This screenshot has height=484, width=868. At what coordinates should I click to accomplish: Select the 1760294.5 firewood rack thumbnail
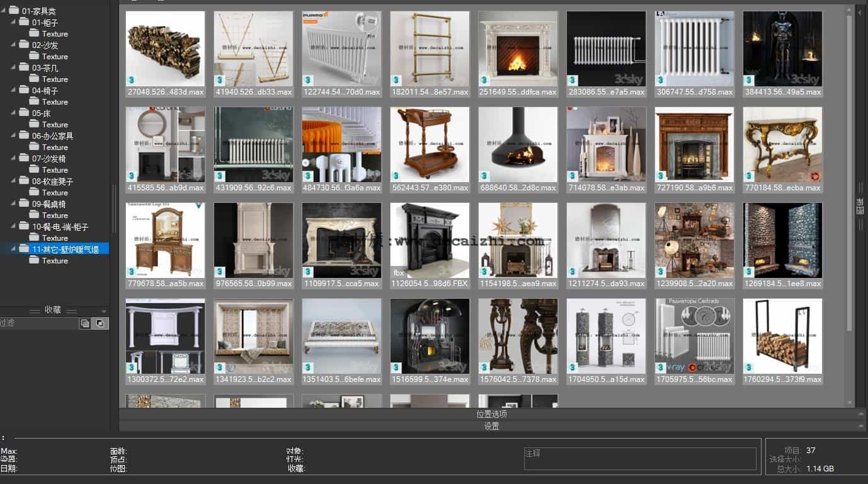pyautogui.click(x=782, y=336)
